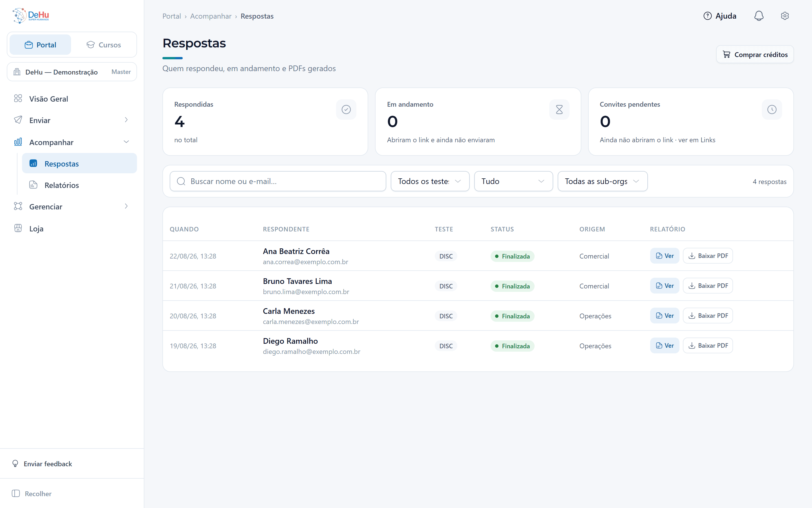The width and height of the screenshot is (812, 508).
Task: Go to Portal breadcrumb link
Action: tap(171, 16)
